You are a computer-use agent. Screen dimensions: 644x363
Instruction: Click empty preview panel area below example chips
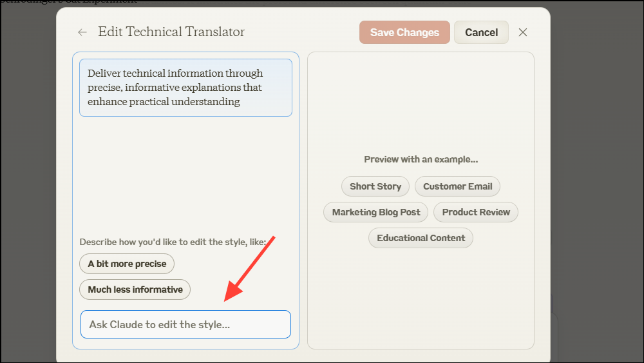point(421,297)
